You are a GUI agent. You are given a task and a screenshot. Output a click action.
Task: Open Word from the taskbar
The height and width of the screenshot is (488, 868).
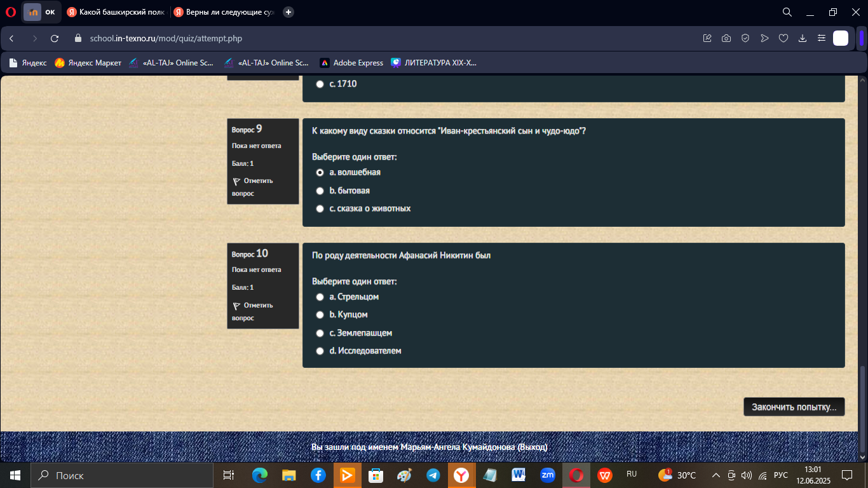(518, 475)
